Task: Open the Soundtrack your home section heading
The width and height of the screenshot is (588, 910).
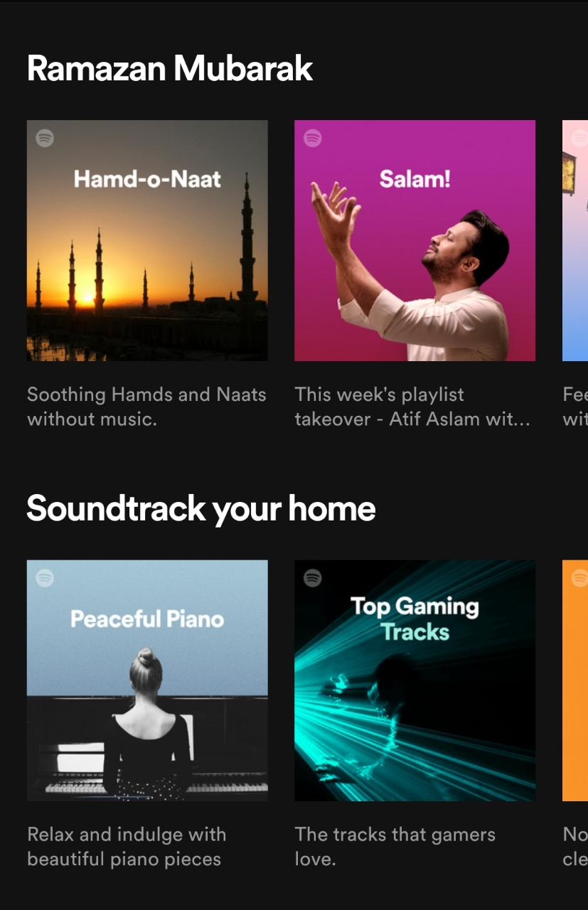Action: pyautogui.click(x=201, y=509)
